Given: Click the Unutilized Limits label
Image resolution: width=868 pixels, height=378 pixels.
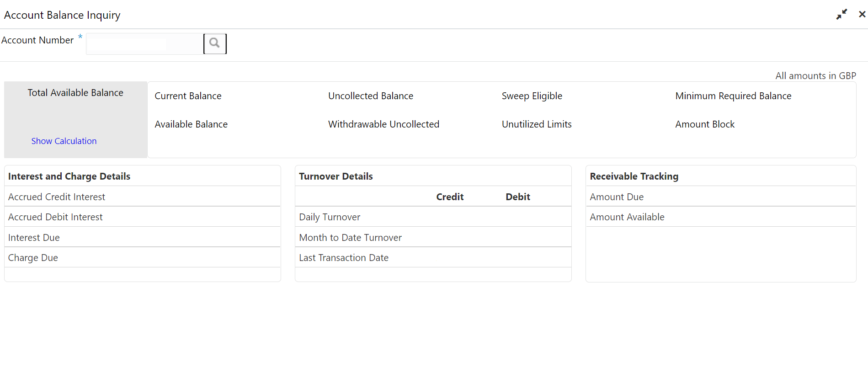Looking at the screenshot, I should click(x=537, y=124).
